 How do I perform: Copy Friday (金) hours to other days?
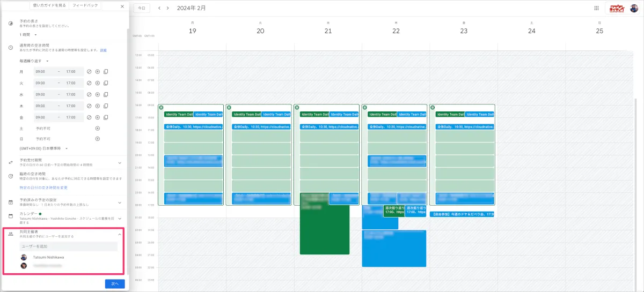106,117
